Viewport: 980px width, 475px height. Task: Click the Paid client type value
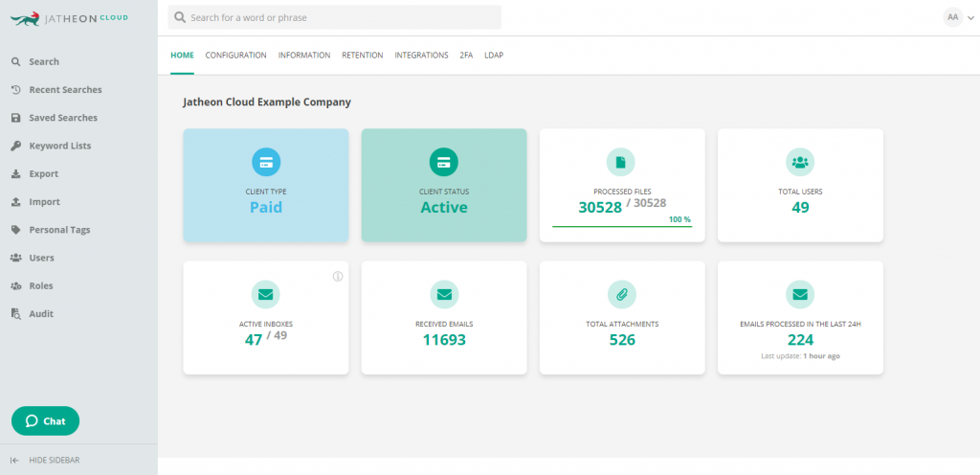[x=266, y=208]
